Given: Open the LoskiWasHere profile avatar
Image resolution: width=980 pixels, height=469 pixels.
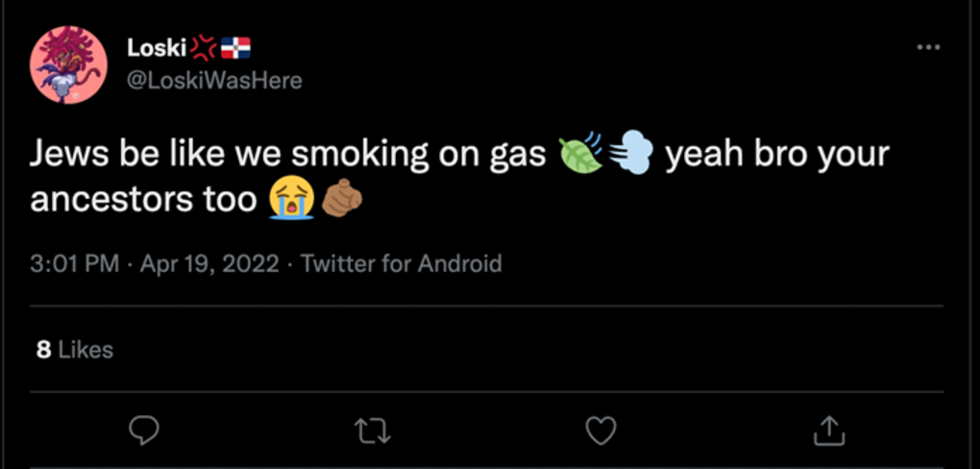Looking at the screenshot, I should (x=65, y=65).
